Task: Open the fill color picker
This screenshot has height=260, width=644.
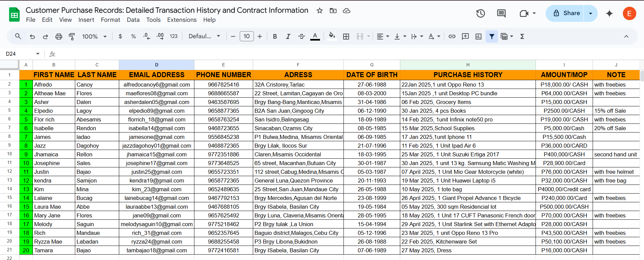Action: [332, 36]
